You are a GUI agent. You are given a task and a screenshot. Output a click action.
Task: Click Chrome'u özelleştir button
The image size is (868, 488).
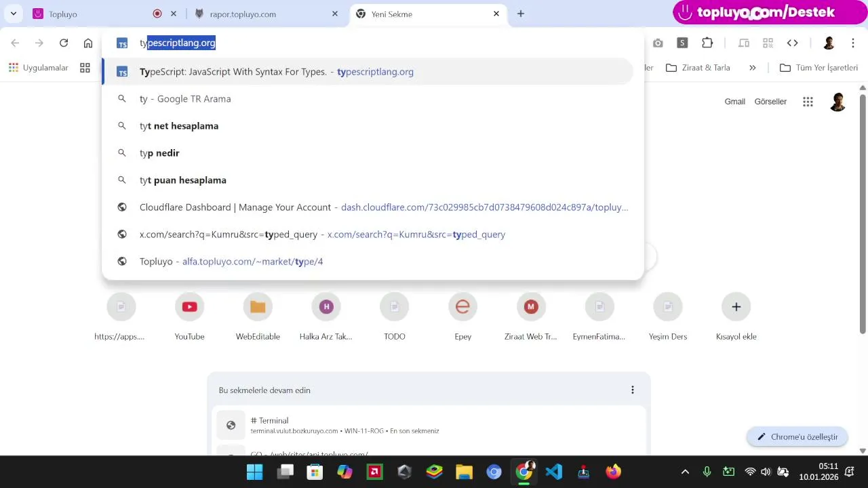tap(797, 437)
